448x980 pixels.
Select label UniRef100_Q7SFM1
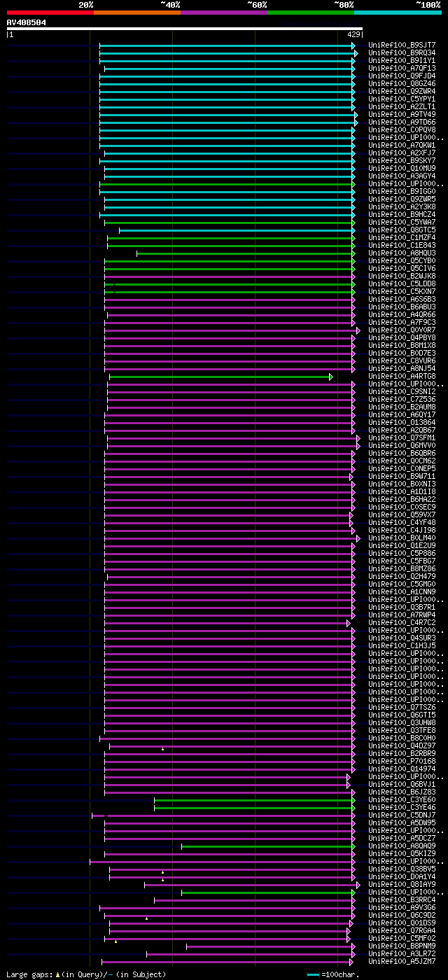pos(402,437)
